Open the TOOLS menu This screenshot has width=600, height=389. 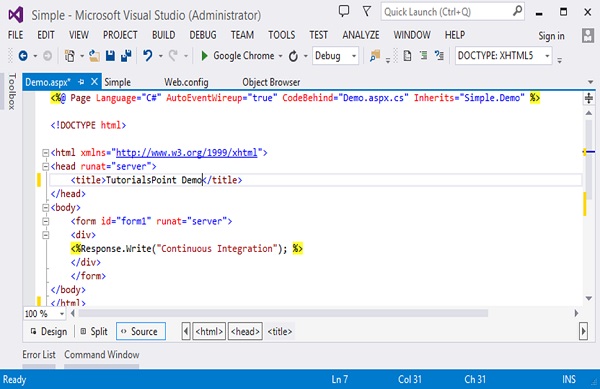(281, 35)
